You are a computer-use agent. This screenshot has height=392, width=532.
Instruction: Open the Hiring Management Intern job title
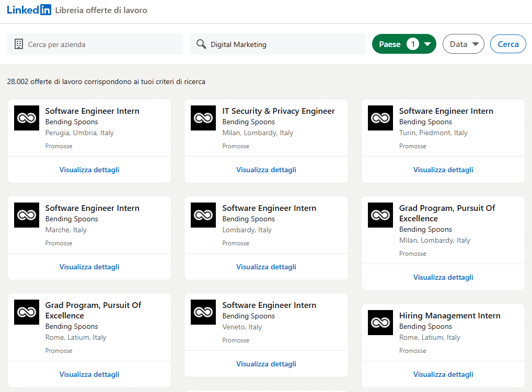[x=449, y=316]
